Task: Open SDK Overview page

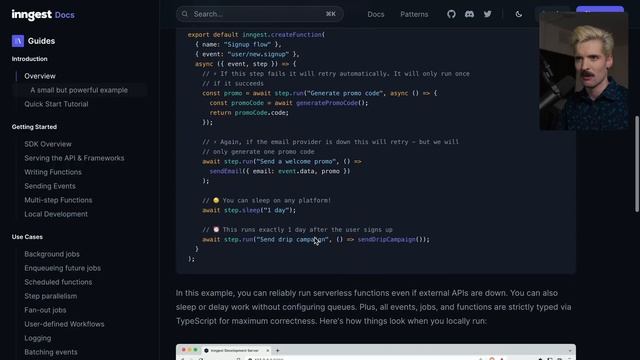Action: pos(48,144)
